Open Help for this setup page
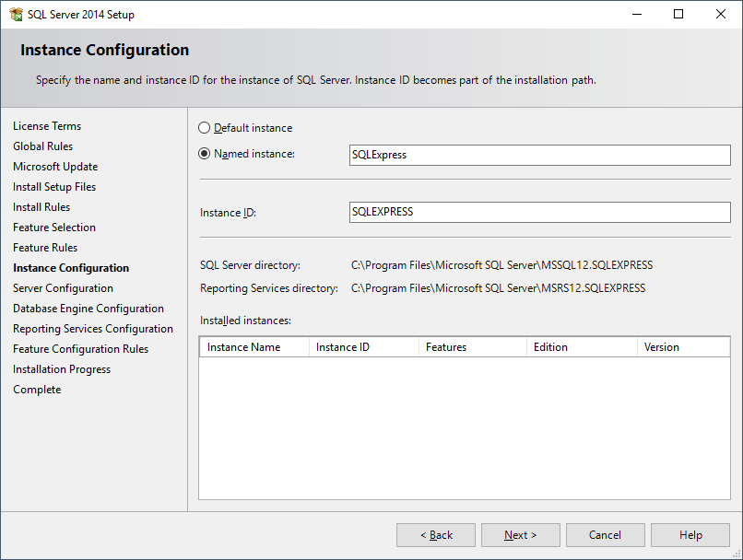 (x=690, y=535)
